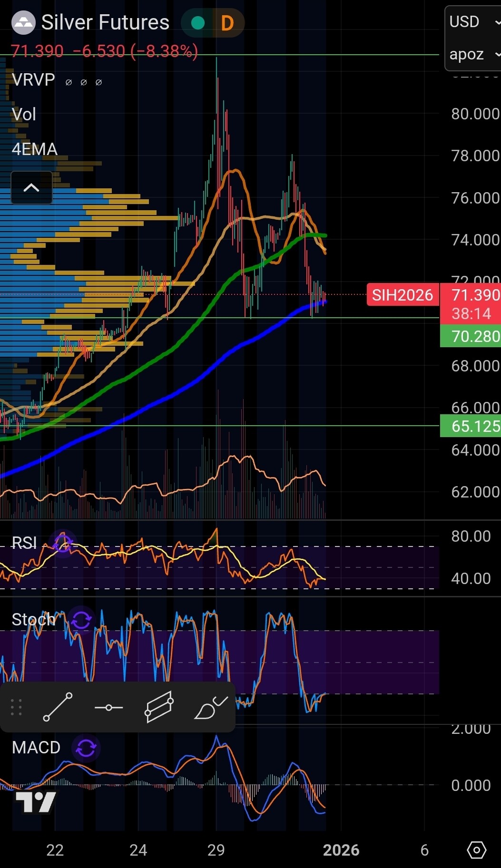Image resolution: width=501 pixels, height=868 pixels.
Task: Collapse the indicator legend with chevron
Action: (x=31, y=187)
